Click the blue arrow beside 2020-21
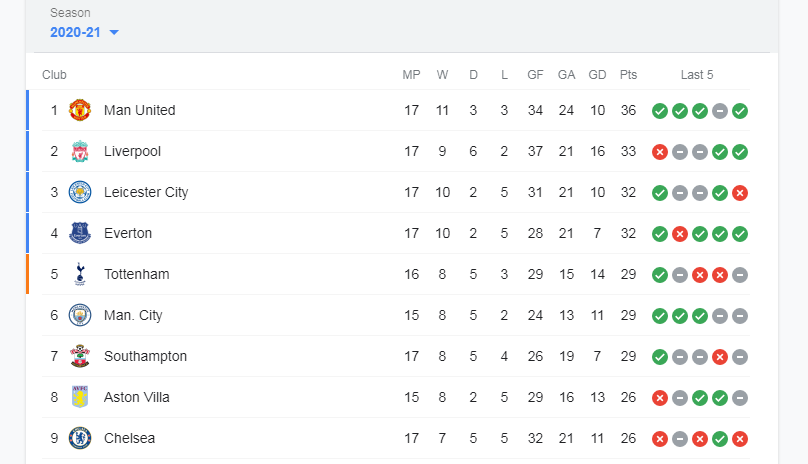Viewport: 808px width, 464px height. [114, 33]
